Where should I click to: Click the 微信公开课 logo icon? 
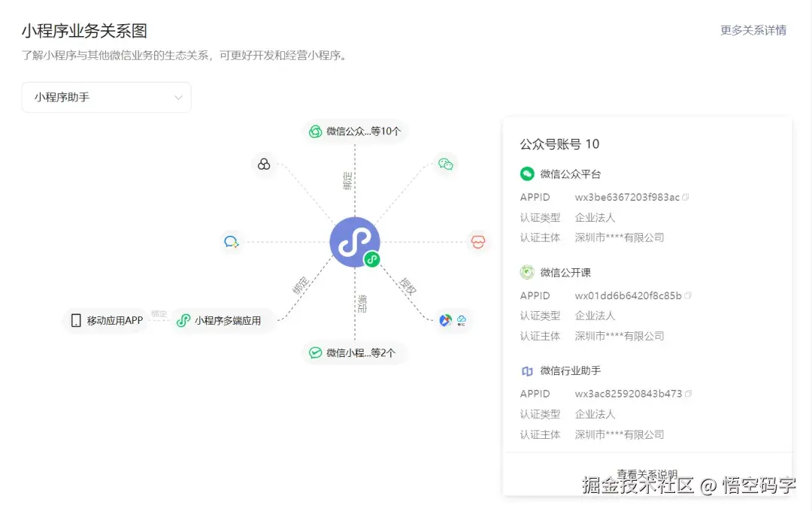(x=527, y=272)
